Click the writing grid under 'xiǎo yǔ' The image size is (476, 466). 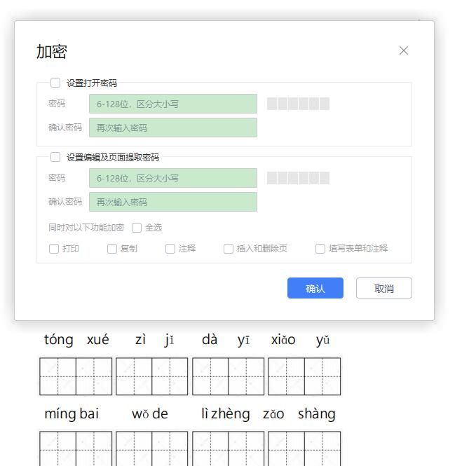point(304,376)
